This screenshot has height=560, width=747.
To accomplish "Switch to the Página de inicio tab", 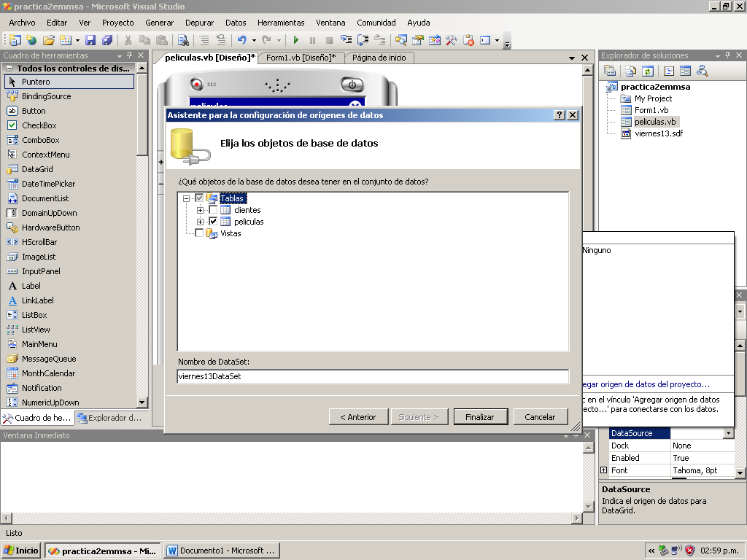I will point(379,58).
